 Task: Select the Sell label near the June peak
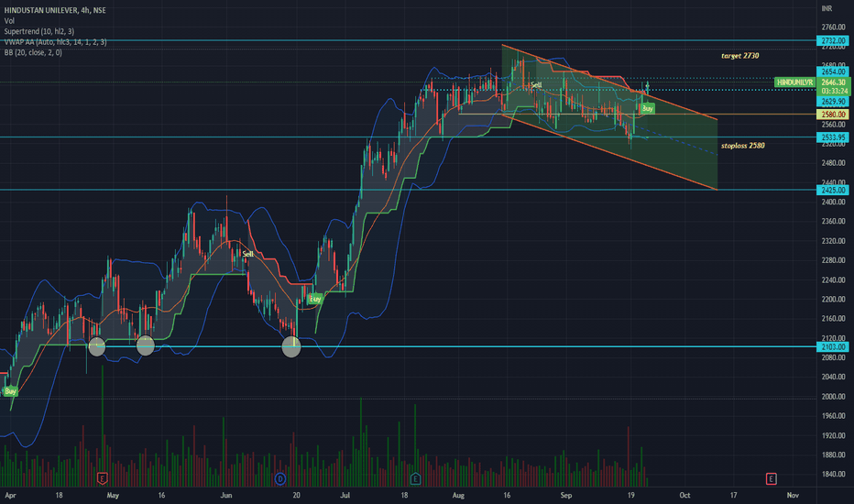point(247,254)
